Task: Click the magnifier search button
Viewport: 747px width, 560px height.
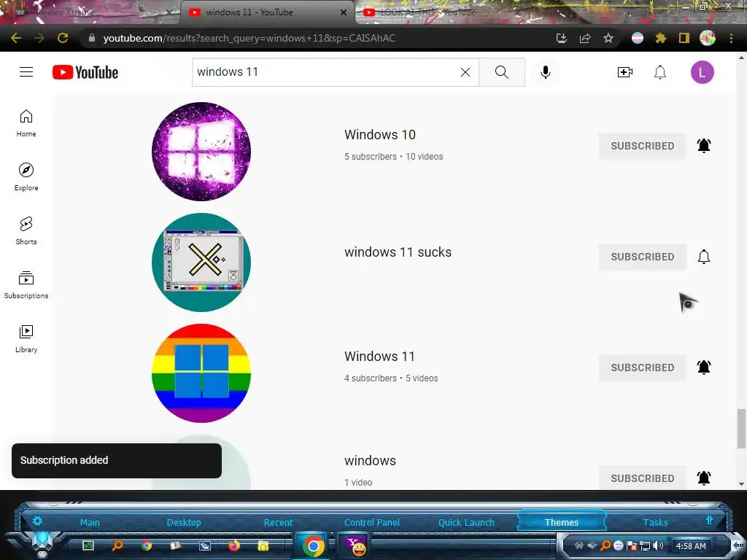Action: 502,72
